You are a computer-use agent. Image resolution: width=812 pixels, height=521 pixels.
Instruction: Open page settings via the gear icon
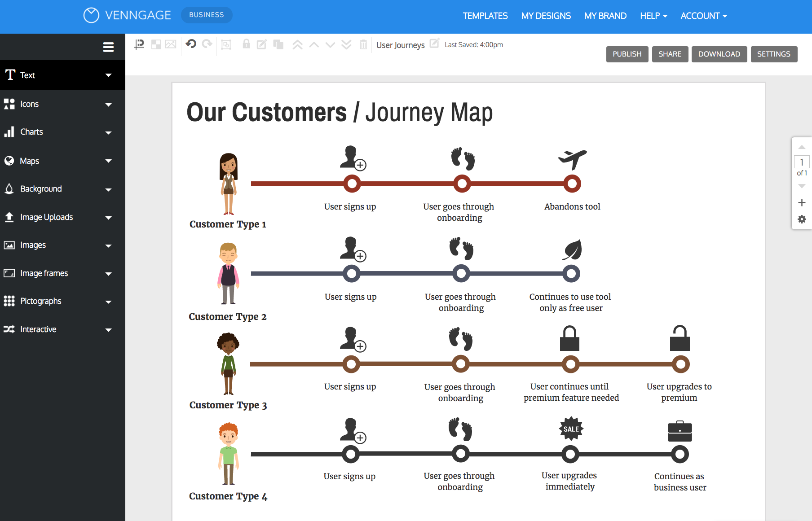[x=802, y=219]
